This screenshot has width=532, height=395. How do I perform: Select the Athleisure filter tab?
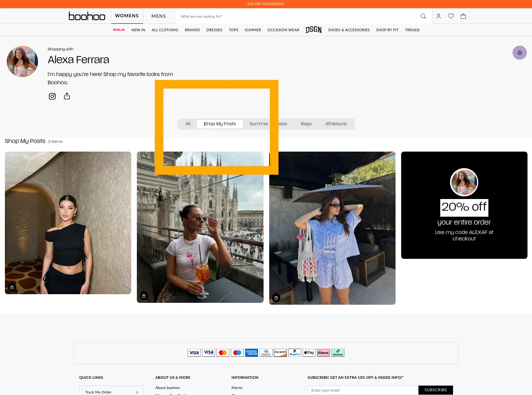336,124
